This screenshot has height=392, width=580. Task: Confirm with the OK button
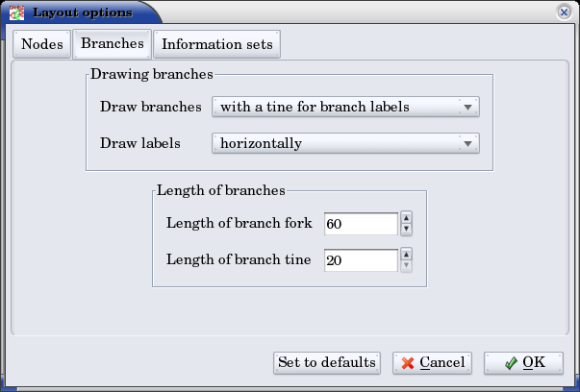pos(523,362)
